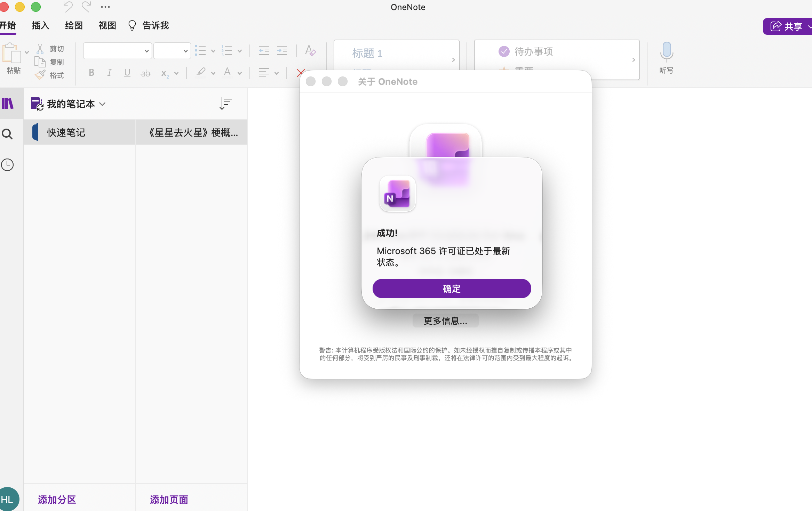This screenshot has width=812, height=511.
Task: Click the redo arrow icon
Action: pos(86,7)
